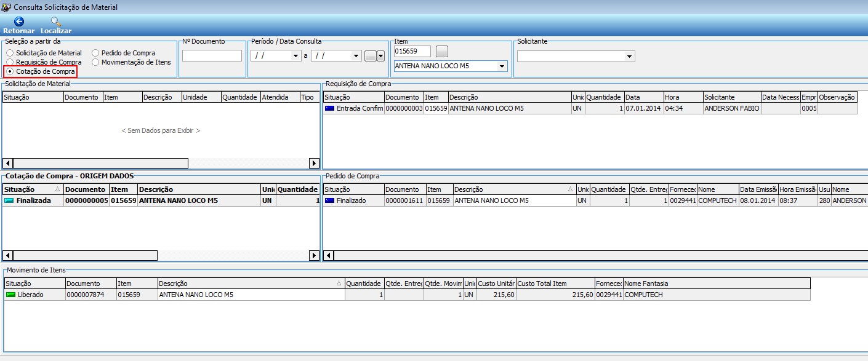The height and width of the screenshot is (361, 868).
Task: Click the horizontal scrollbar in Cotação de Compra
Action: [x=85, y=255]
